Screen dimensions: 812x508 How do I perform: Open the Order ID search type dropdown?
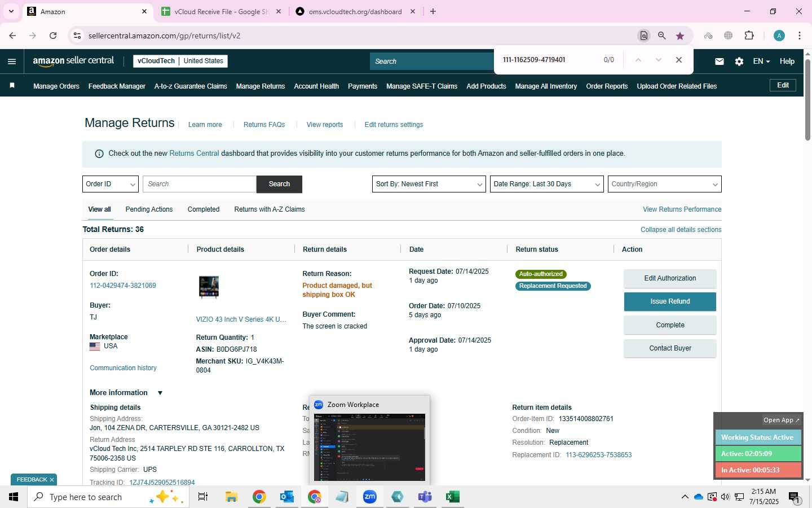[111, 184]
